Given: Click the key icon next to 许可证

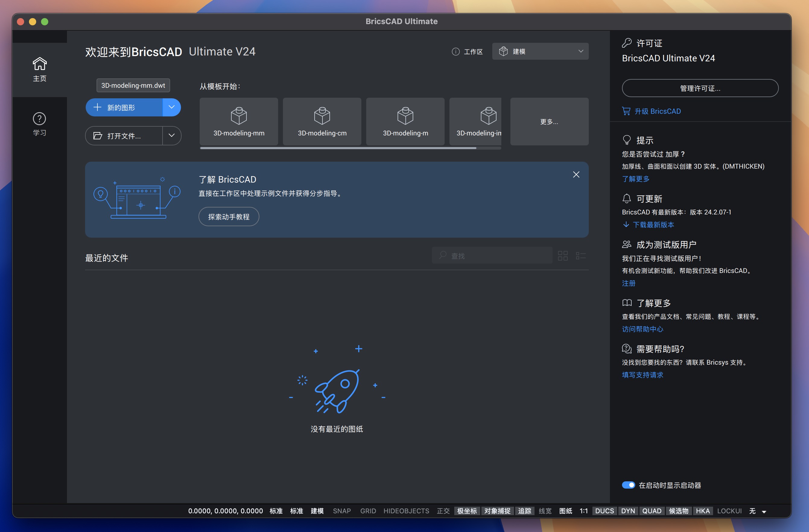Looking at the screenshot, I should [627, 43].
